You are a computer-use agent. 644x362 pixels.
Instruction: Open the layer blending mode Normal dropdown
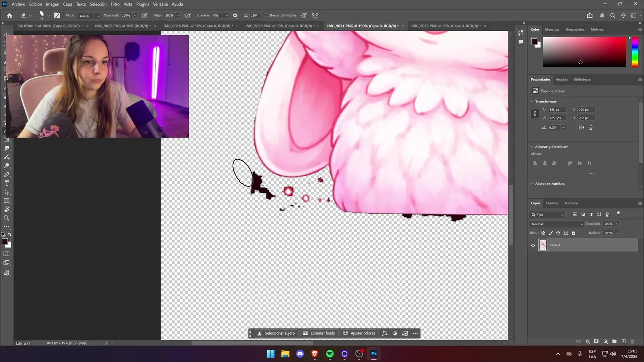[556, 224]
